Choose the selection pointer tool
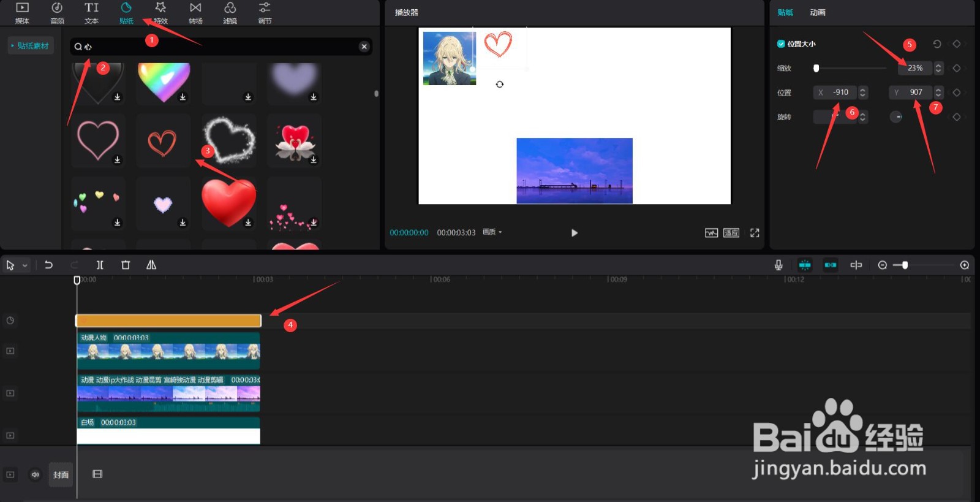This screenshot has height=502, width=980. 10,265
